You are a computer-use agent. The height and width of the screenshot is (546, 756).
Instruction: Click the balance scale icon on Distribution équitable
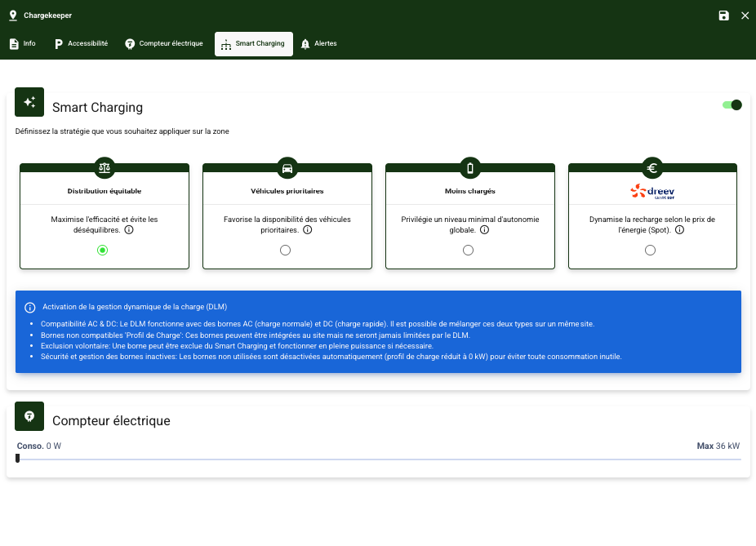tap(104, 168)
